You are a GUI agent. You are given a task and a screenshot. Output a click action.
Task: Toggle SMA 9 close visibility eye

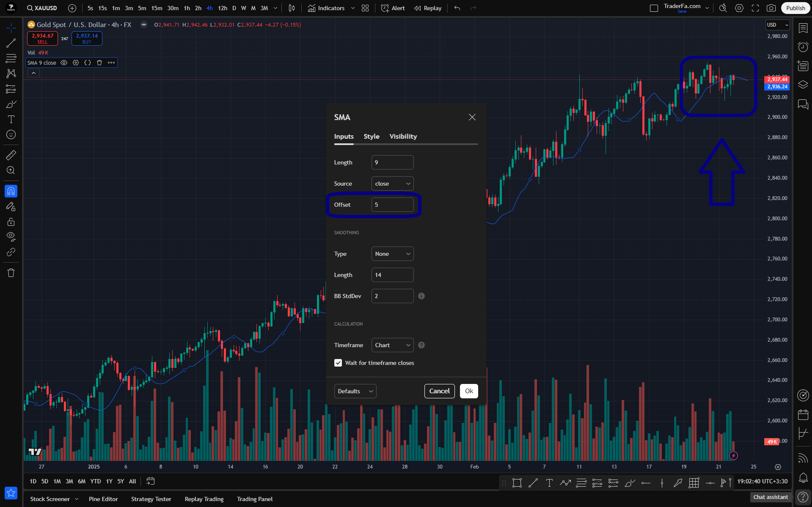click(64, 63)
